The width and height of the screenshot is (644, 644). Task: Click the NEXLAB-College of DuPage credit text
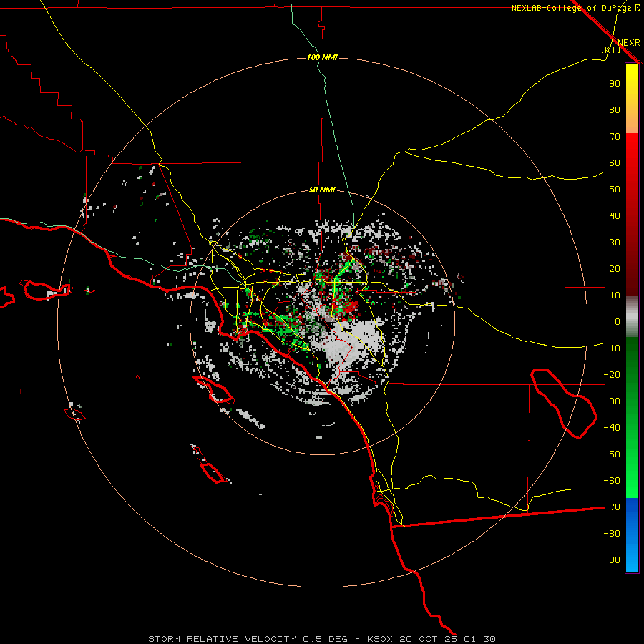tap(571, 8)
